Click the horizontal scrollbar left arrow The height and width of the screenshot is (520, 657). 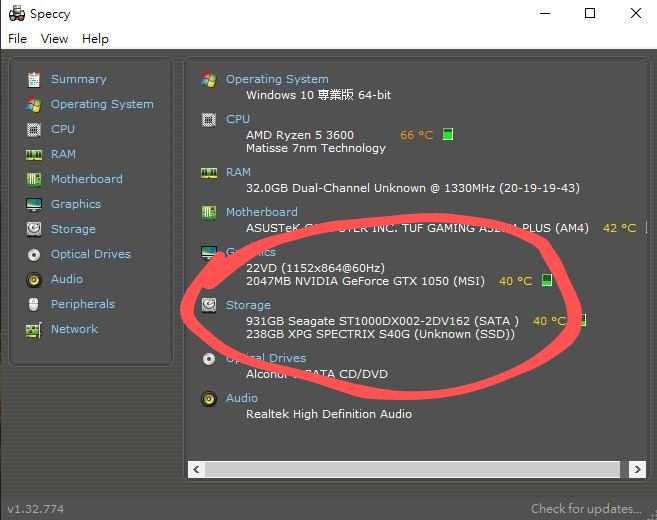click(x=197, y=468)
